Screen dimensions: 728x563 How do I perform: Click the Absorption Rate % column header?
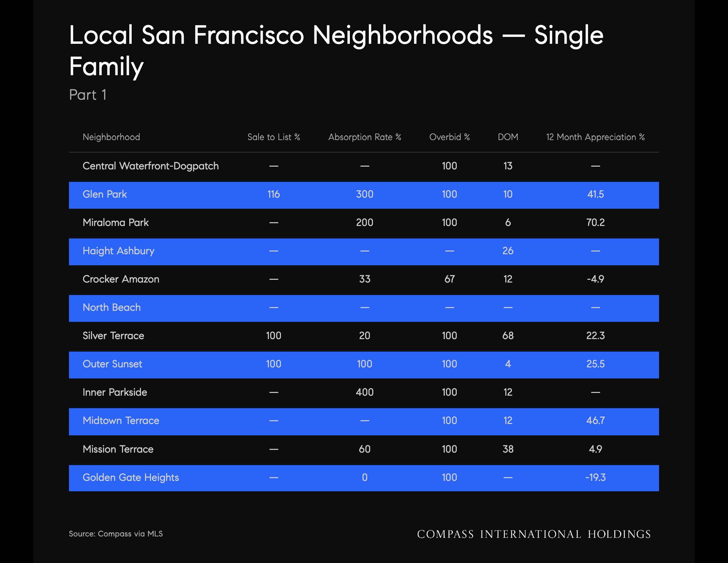(x=365, y=137)
